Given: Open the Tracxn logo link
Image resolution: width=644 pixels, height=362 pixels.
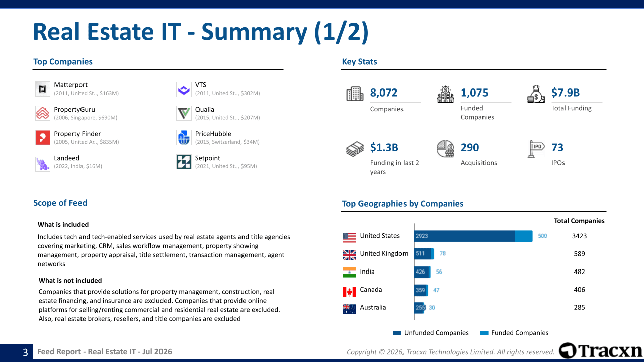Looking at the screenshot, I should pos(601,351).
